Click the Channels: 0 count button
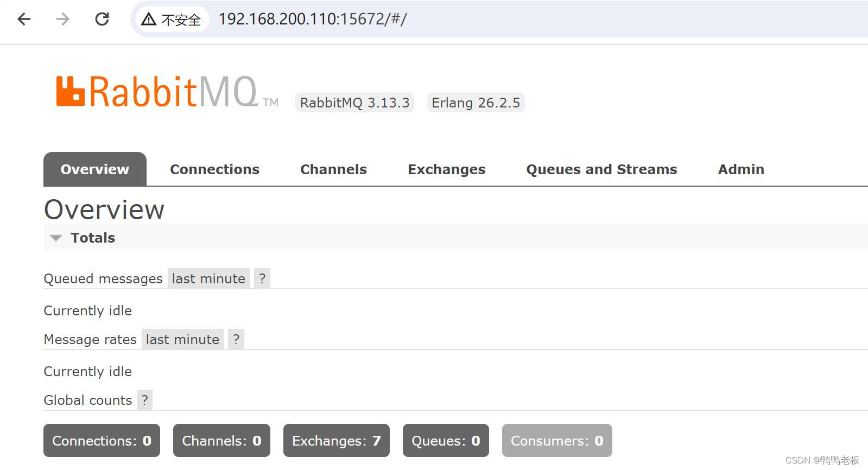The image size is (868, 470). (221, 441)
